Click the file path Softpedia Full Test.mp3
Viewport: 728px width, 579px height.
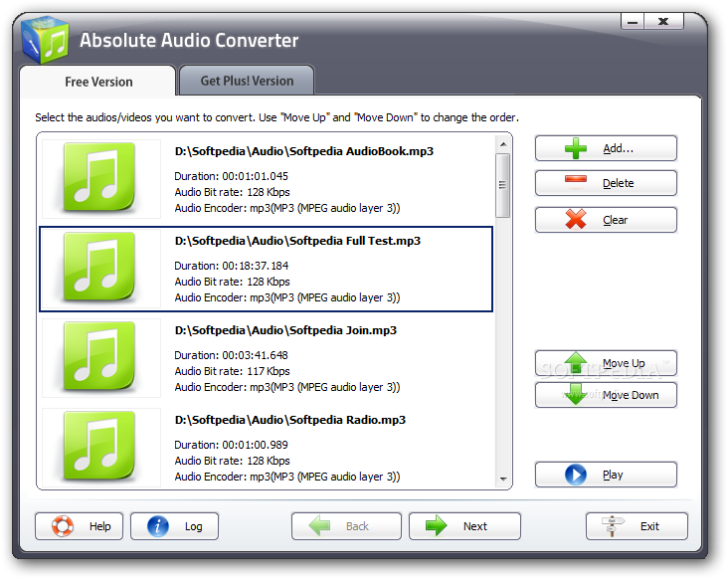tap(297, 241)
